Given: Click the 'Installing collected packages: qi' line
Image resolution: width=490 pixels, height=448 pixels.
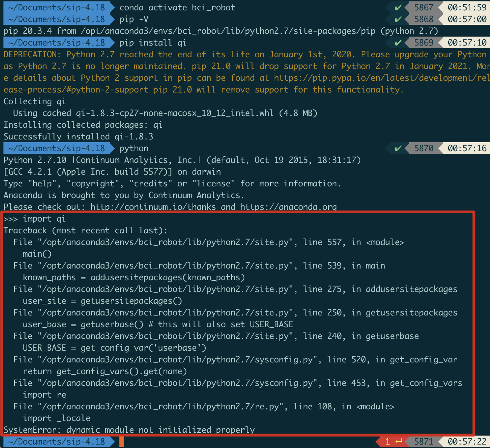Looking at the screenshot, I should click(x=83, y=125).
